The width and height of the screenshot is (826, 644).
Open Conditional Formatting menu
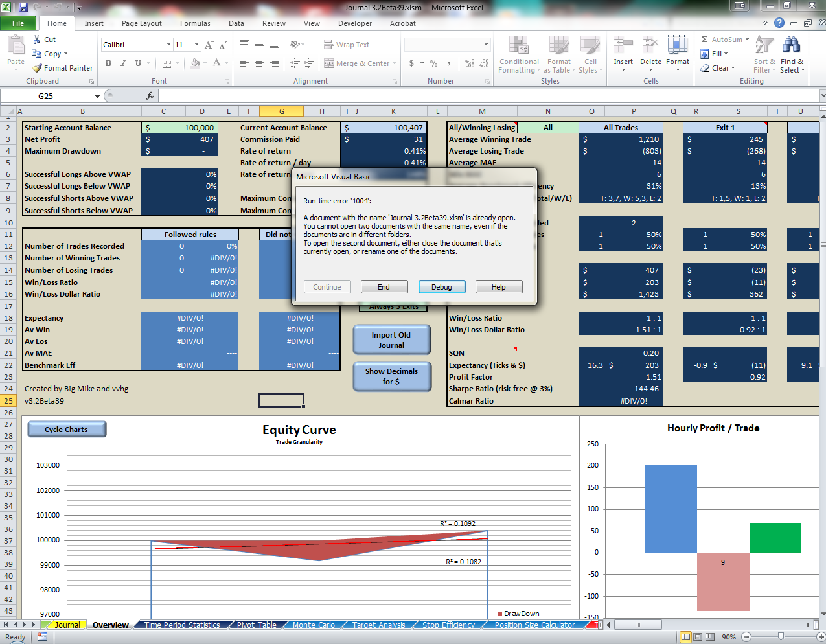click(x=518, y=55)
